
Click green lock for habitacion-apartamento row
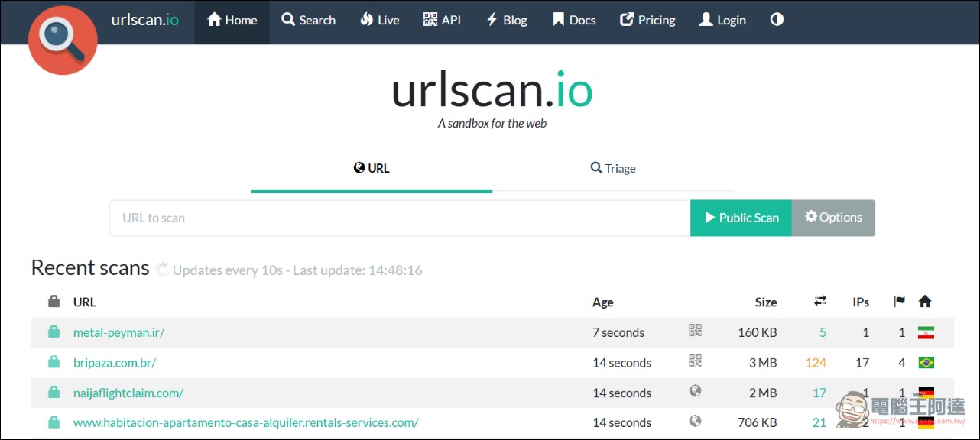click(54, 422)
